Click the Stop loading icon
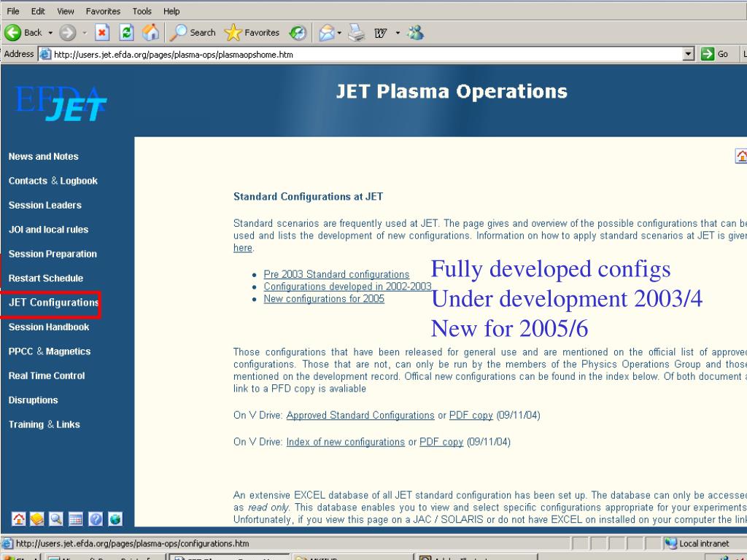 (x=102, y=33)
